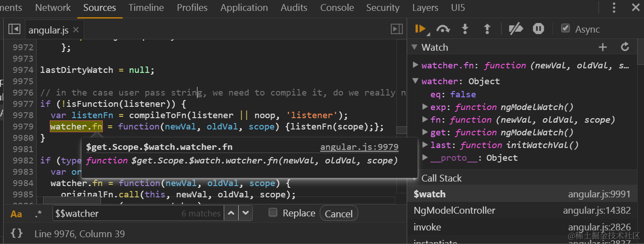The height and width of the screenshot is (244, 644).
Task: Click the Line 9976, Column 39 status text
Action: [x=80, y=234]
